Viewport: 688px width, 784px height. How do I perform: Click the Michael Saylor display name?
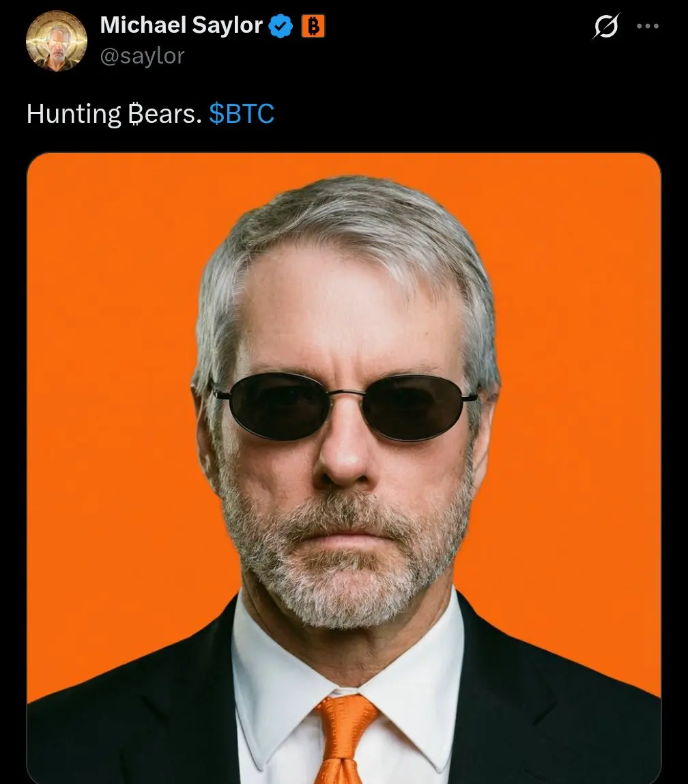pyautogui.click(x=182, y=25)
